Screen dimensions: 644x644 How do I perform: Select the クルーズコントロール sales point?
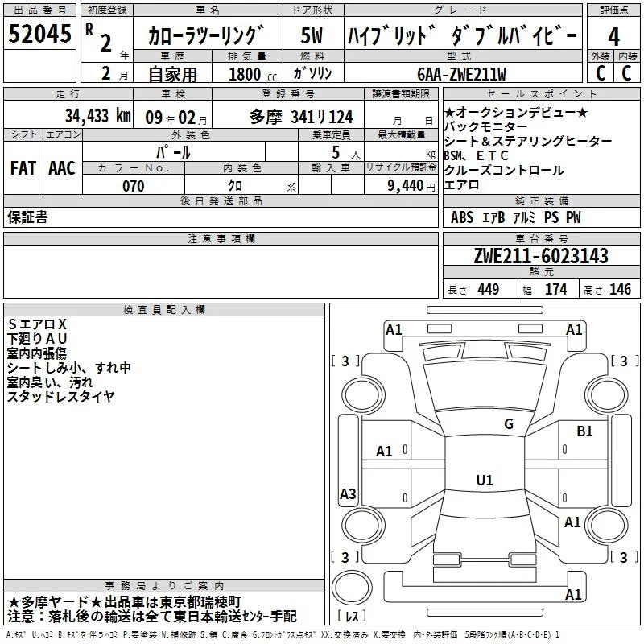click(x=504, y=170)
